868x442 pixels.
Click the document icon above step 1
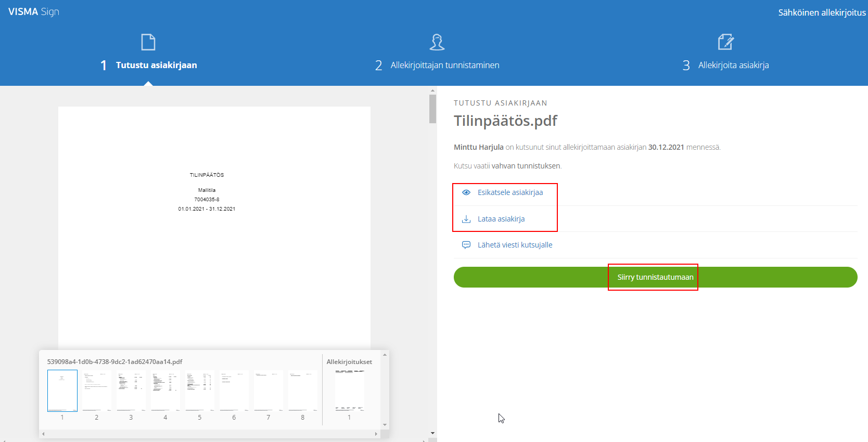point(148,42)
